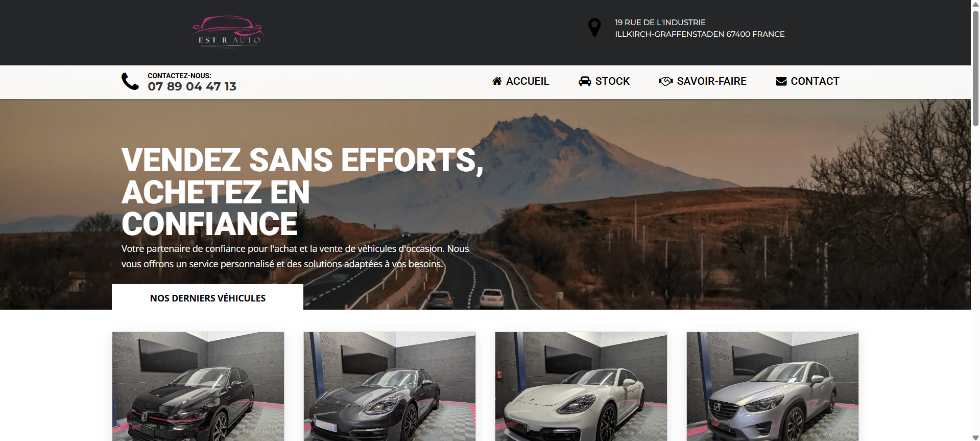Click the envelope icon beside Contact
980x441 pixels.
(781, 81)
